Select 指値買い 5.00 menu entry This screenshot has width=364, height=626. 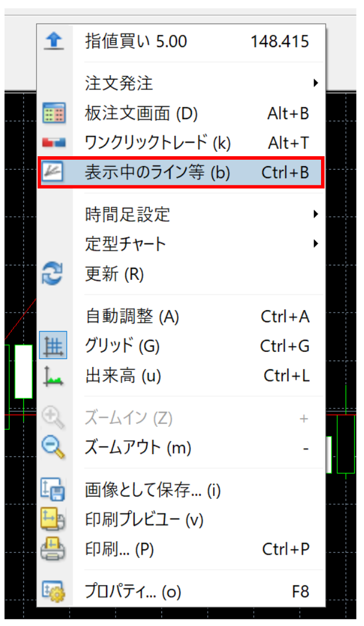pos(181,41)
